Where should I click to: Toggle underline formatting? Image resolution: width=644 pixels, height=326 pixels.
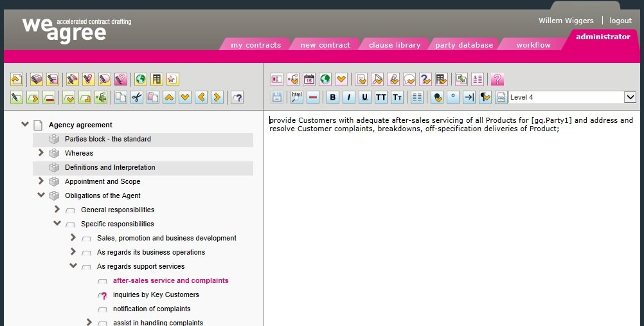[364, 98]
